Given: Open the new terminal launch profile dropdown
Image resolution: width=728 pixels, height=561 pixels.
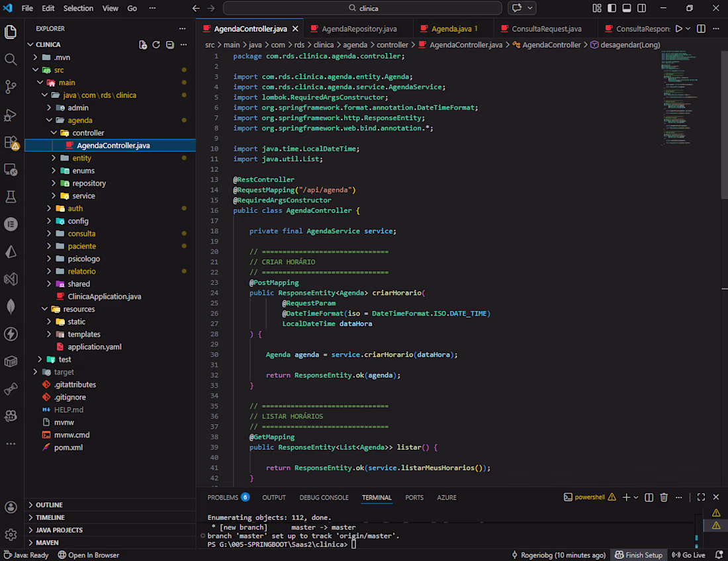Looking at the screenshot, I should (x=636, y=497).
